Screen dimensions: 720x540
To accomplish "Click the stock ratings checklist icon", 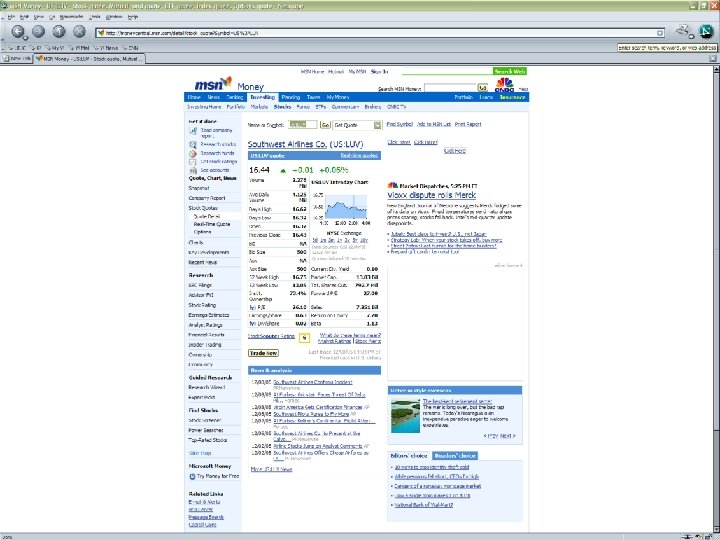I will tap(193, 162).
